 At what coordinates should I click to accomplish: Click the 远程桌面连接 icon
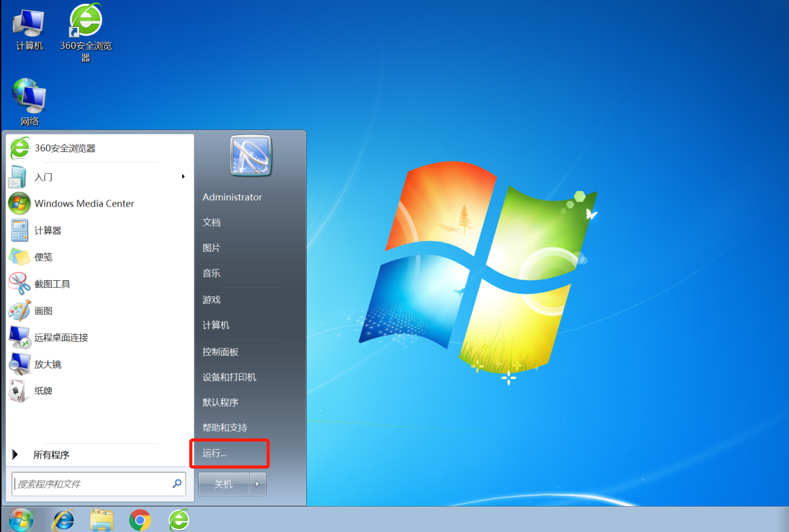pyautogui.click(x=19, y=337)
